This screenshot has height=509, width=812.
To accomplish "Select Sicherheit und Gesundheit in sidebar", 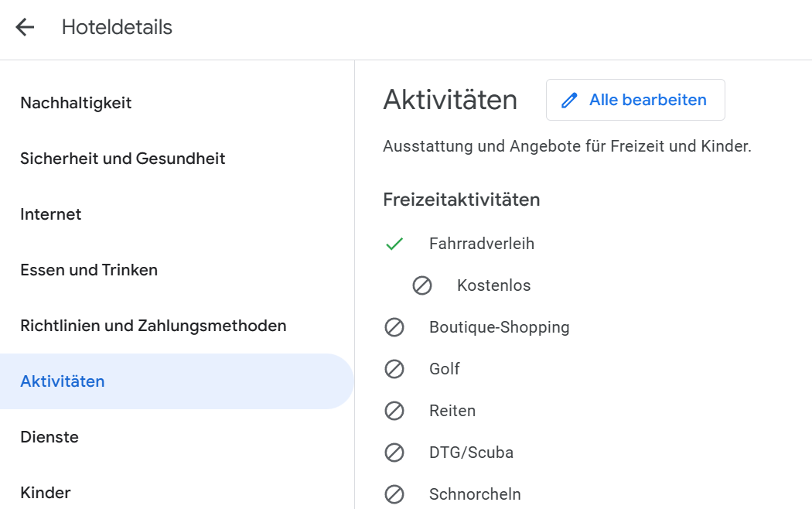I will [123, 159].
